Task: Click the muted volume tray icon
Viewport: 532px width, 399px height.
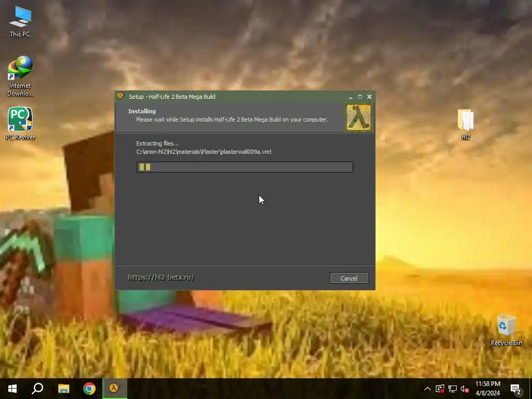Action: (x=464, y=389)
